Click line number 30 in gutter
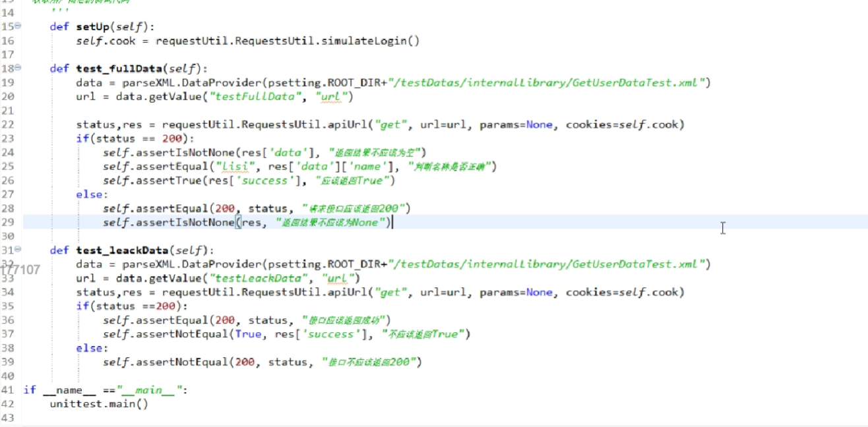This screenshot has width=868, height=427. pos(7,237)
